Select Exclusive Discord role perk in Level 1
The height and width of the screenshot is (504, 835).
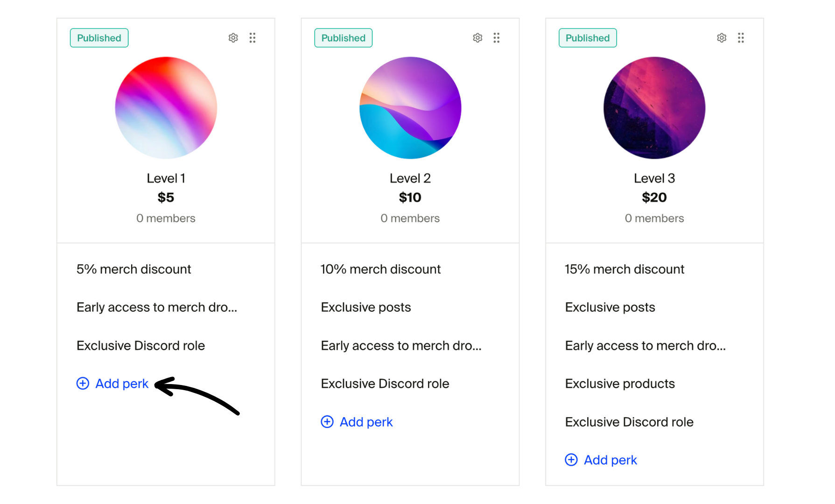tap(140, 345)
